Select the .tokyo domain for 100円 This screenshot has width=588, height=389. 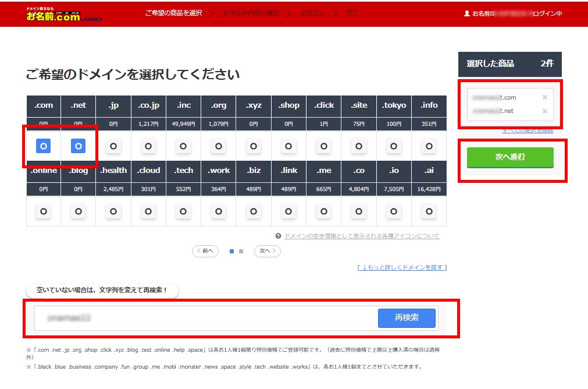click(x=394, y=146)
